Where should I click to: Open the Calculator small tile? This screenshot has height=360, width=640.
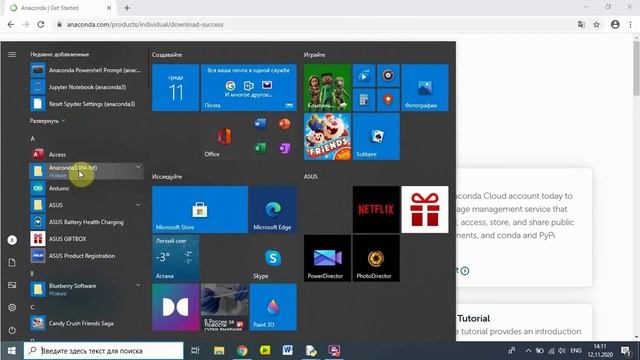pyautogui.click(x=364, y=100)
